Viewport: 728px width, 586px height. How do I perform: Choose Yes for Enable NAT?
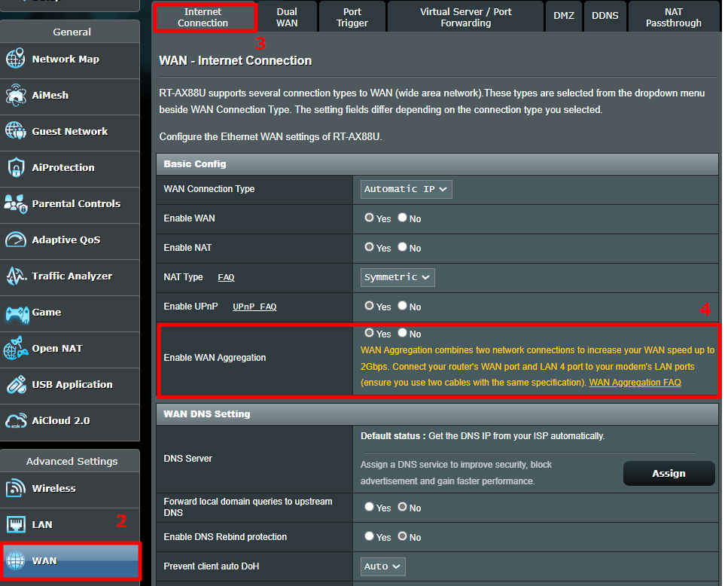click(x=369, y=247)
